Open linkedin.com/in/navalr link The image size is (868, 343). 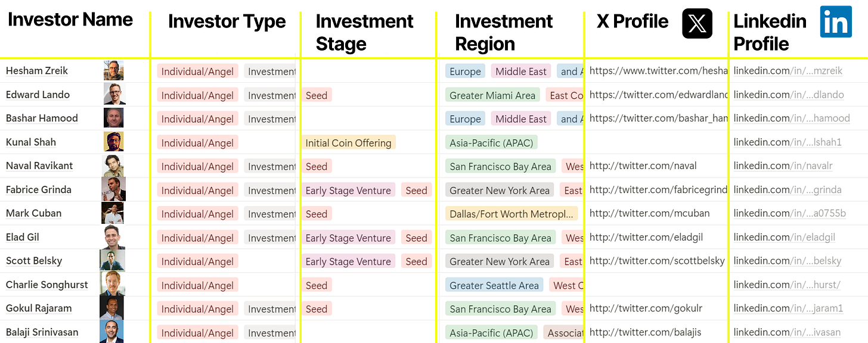click(x=783, y=166)
